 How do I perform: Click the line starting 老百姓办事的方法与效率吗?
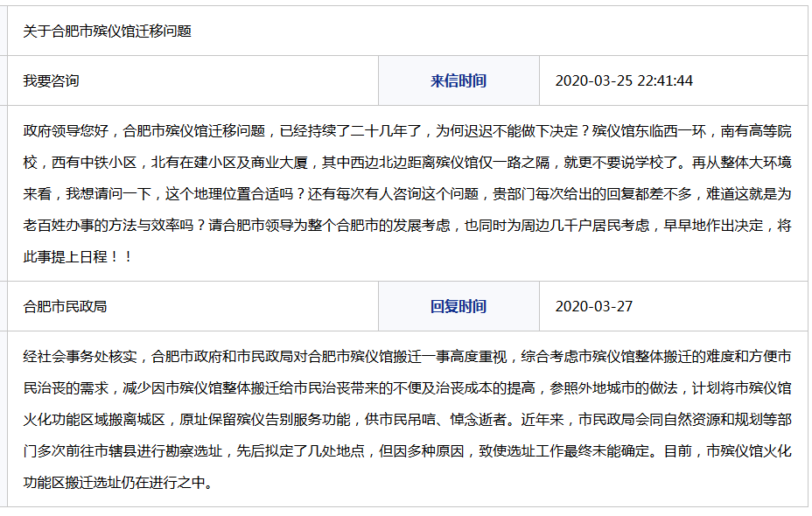(x=407, y=225)
